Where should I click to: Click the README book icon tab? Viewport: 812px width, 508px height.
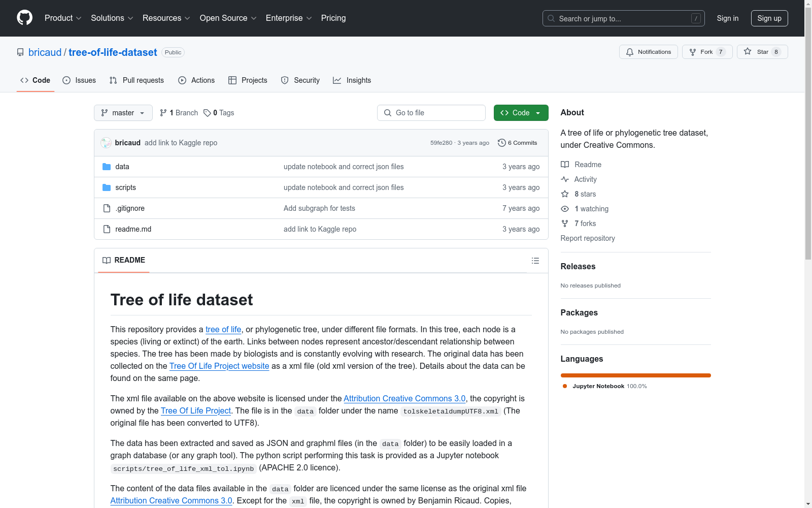[107, 260]
